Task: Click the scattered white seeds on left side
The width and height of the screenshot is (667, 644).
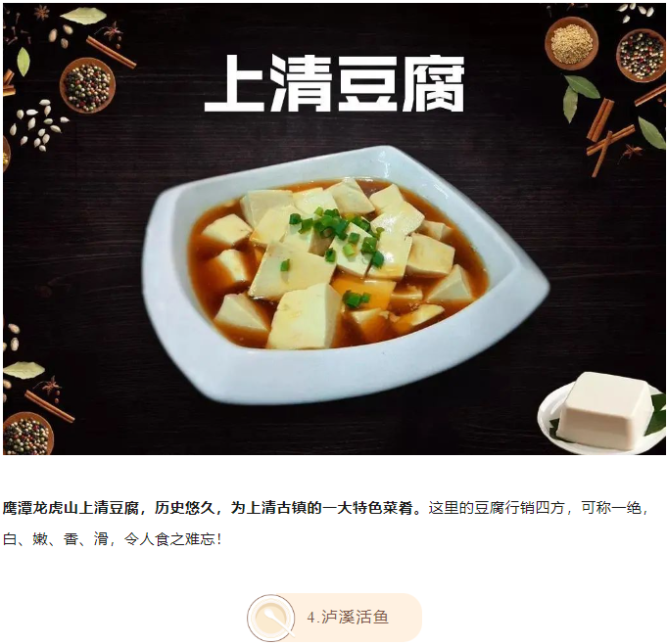Action: pos(38,124)
